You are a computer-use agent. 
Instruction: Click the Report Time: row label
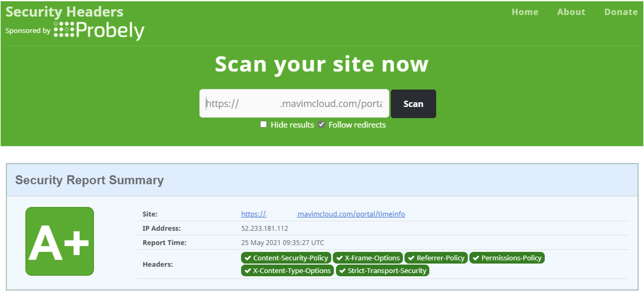point(164,243)
